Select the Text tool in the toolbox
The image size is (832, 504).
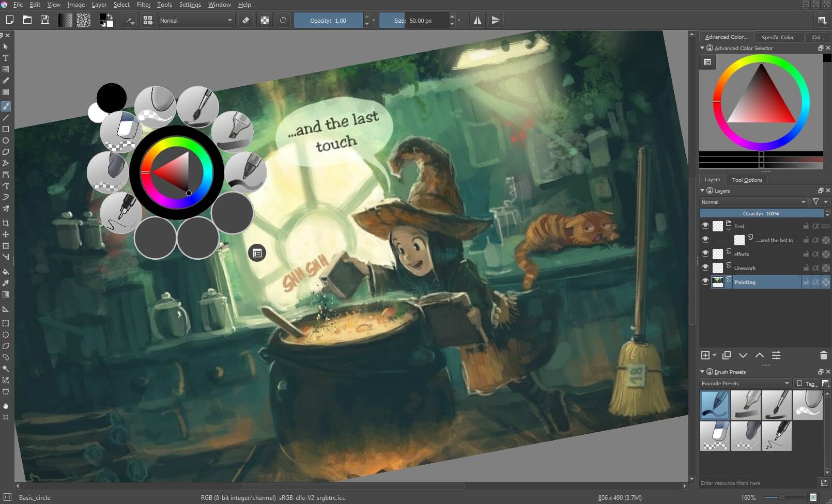pos(6,58)
